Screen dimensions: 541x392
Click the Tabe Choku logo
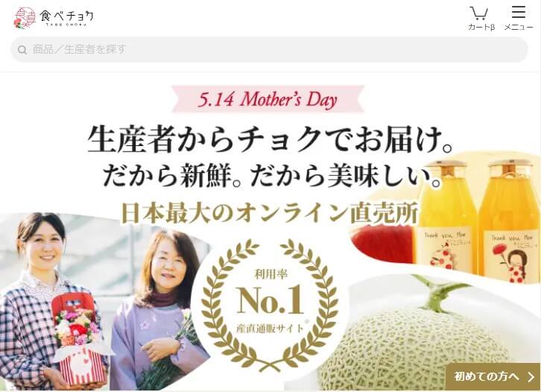click(54, 17)
